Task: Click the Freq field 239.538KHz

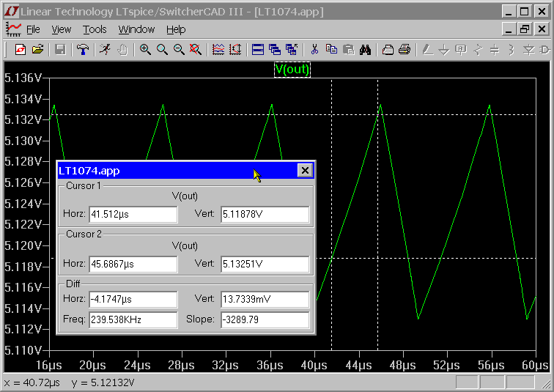Action: point(133,319)
